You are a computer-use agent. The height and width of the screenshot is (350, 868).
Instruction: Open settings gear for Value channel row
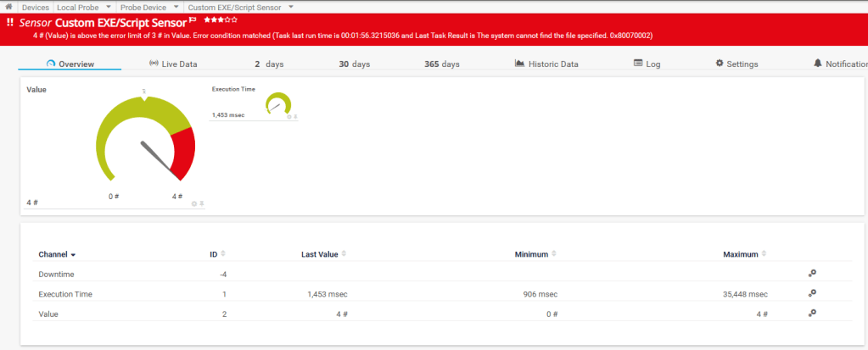[812, 313]
